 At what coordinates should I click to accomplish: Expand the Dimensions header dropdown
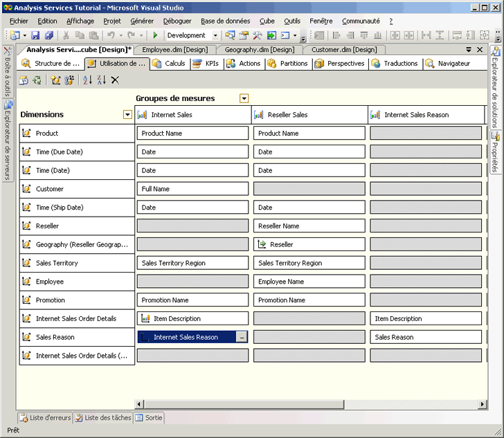pos(127,115)
